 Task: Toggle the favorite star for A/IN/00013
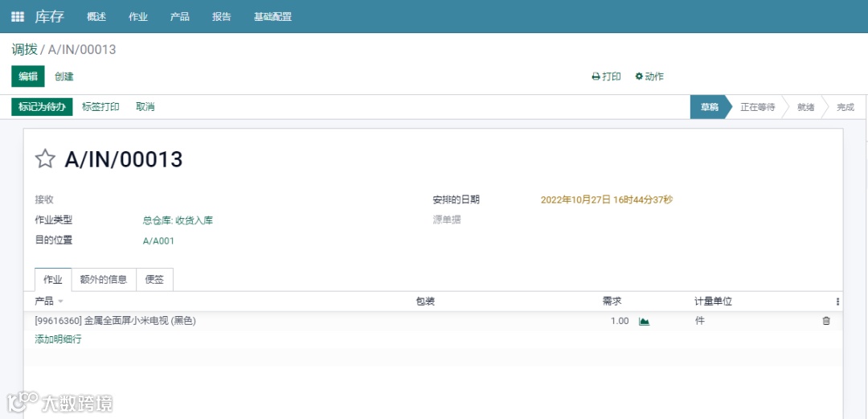pyautogui.click(x=45, y=159)
